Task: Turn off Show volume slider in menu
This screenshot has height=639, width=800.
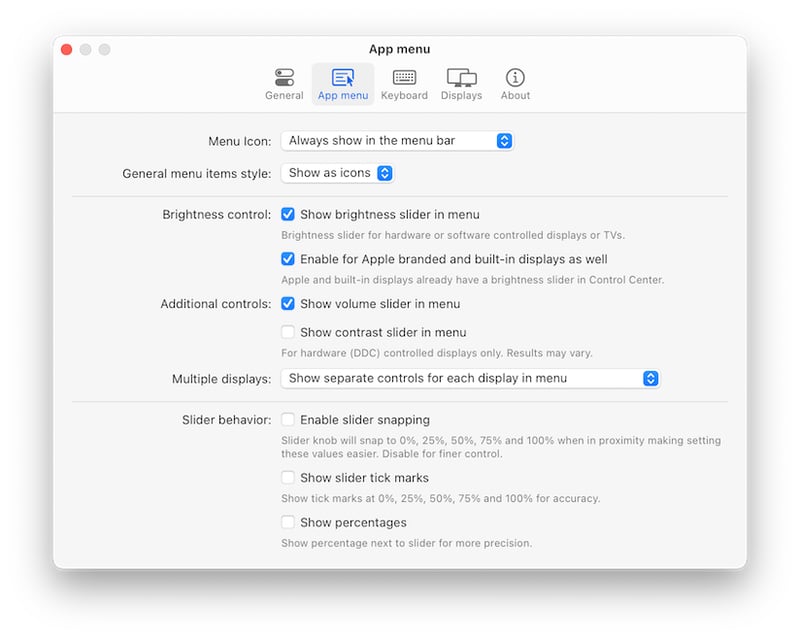Action: 288,304
